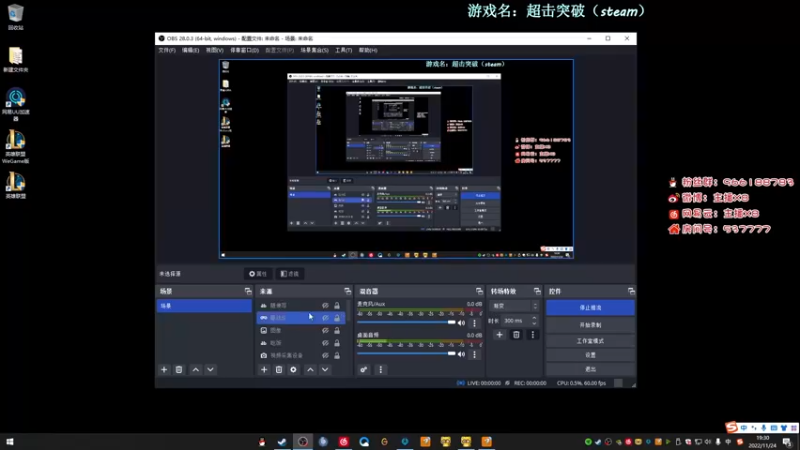Float the 场景 panel via its dock icon
Screen dimensions: 800x450
(248, 291)
